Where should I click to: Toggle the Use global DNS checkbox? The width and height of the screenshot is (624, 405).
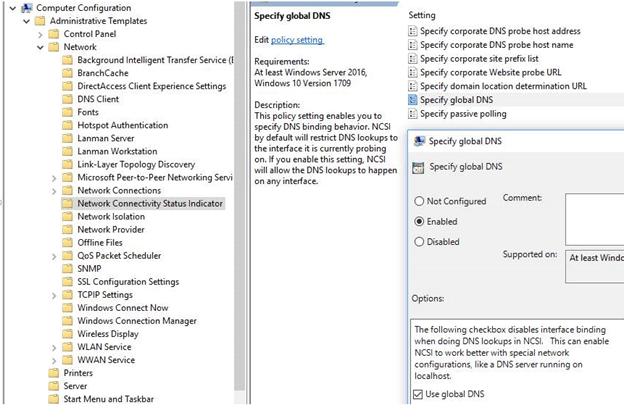pyautogui.click(x=417, y=394)
